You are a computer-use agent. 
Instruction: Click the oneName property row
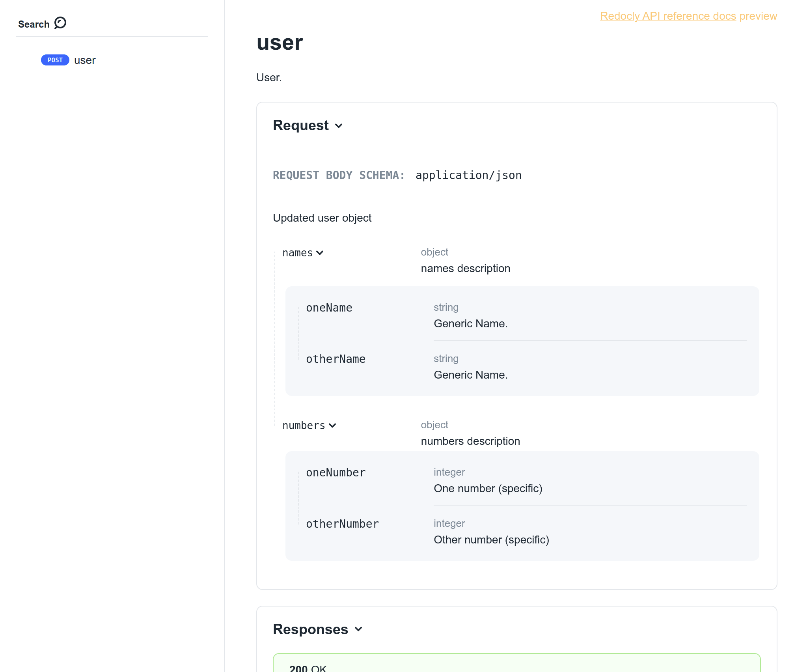pyautogui.click(x=330, y=308)
